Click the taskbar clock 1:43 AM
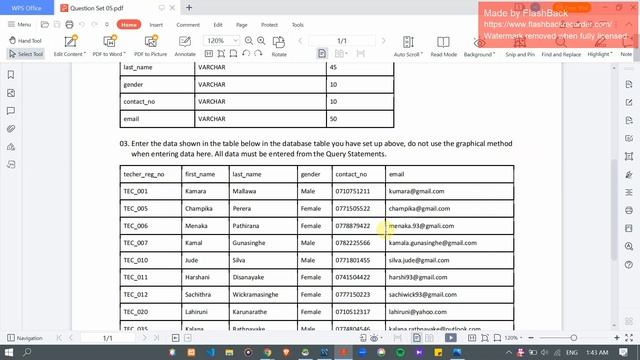The image size is (640, 360). [x=597, y=352]
